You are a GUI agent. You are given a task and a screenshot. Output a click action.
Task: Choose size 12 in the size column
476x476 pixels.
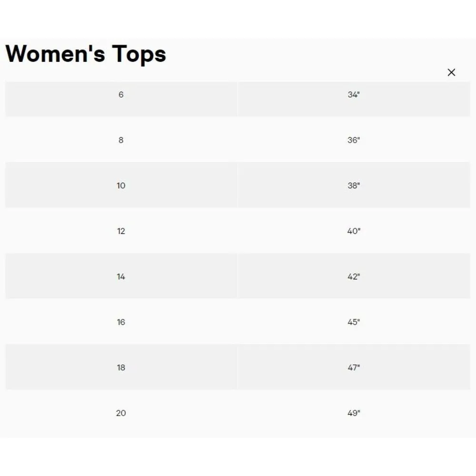click(x=121, y=231)
